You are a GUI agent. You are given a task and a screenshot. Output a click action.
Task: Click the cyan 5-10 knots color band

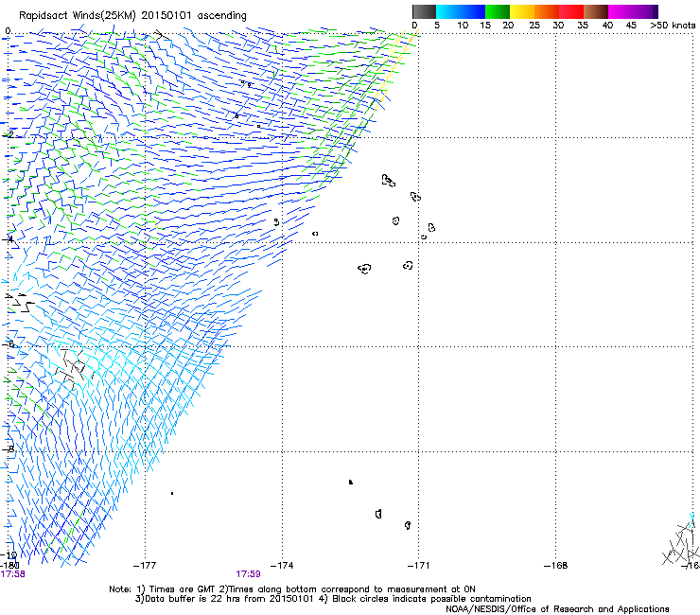point(448,11)
